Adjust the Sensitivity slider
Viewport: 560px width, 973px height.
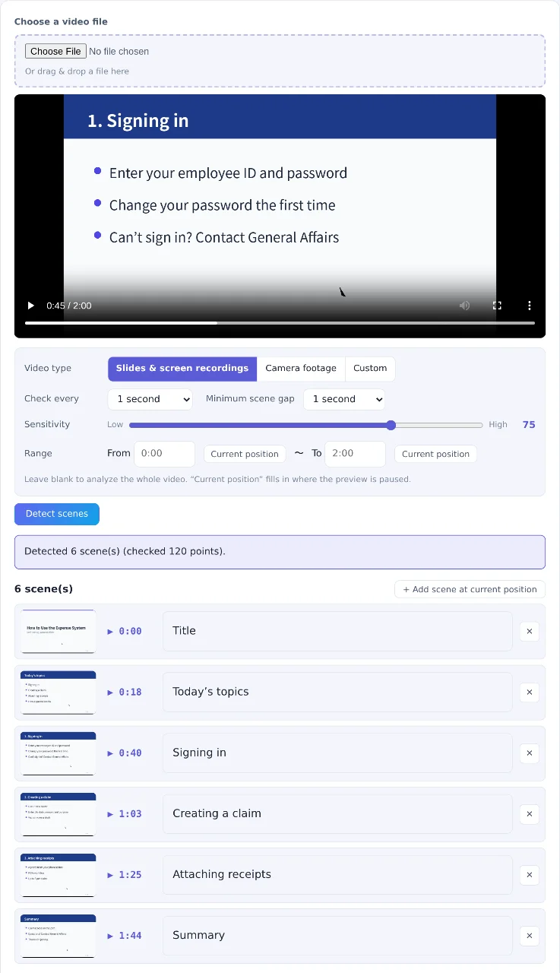[x=306, y=425]
